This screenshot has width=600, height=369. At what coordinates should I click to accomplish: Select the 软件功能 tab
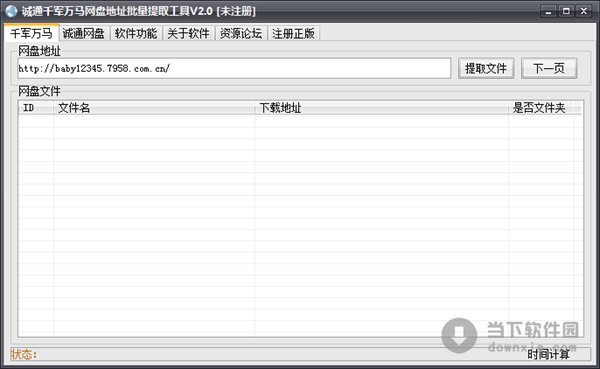[x=136, y=34]
